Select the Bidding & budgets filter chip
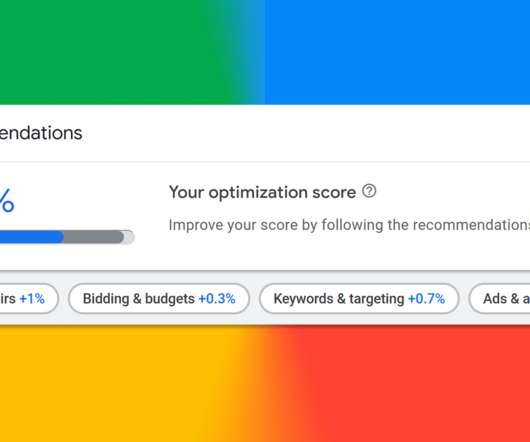The height and width of the screenshot is (442, 530). point(159,299)
